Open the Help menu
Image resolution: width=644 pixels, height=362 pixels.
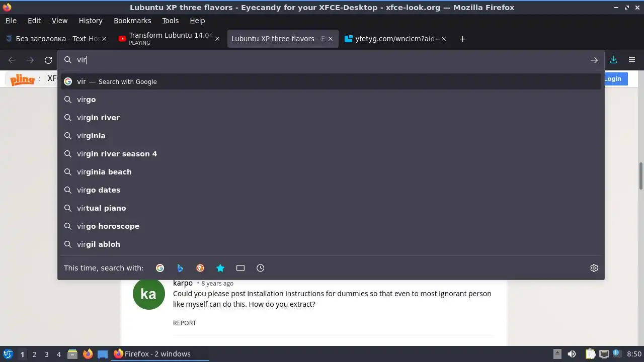197,21
